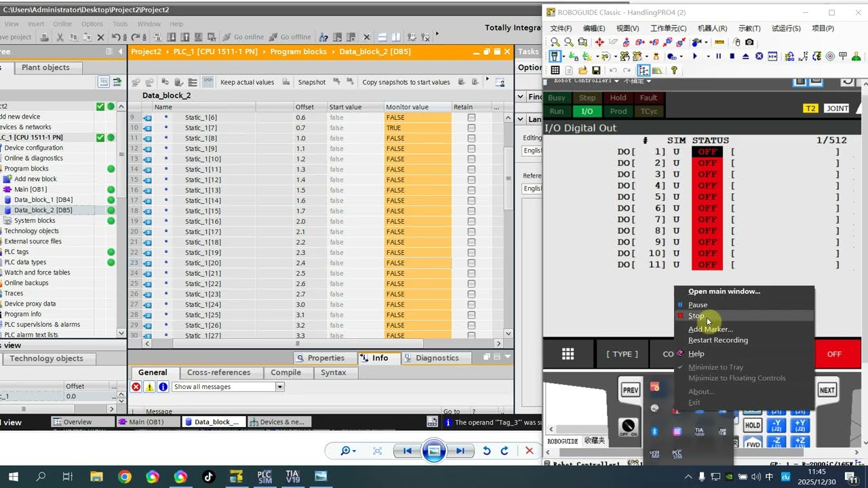Image resolution: width=868 pixels, height=488 pixels.
Task: Toggle warnings filter icon in Info panel
Action: 149,387
